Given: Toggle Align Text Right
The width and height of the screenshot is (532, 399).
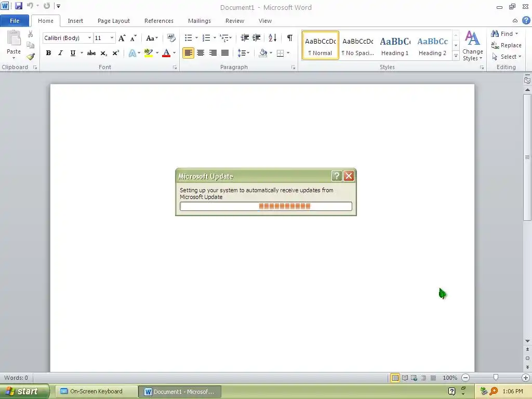Looking at the screenshot, I should tap(212, 53).
